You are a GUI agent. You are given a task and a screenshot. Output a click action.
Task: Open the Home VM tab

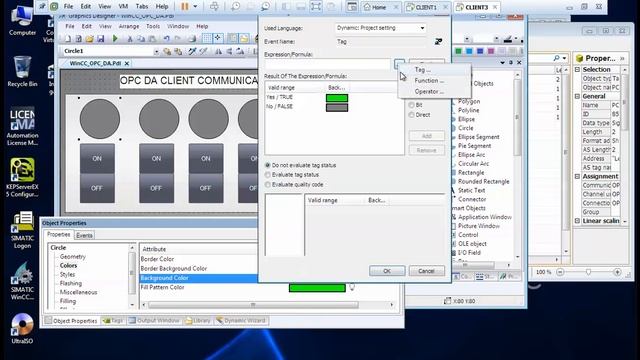380,7
